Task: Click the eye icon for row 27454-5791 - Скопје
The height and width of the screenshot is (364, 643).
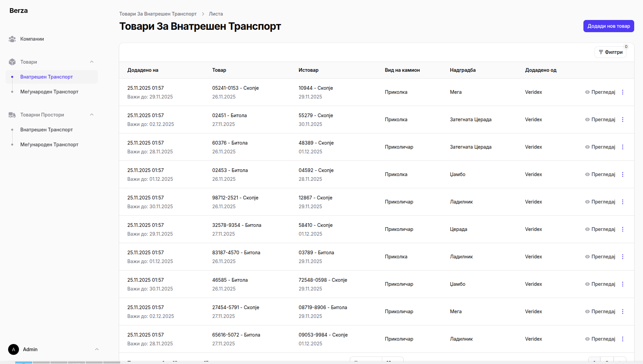Action: point(587,312)
